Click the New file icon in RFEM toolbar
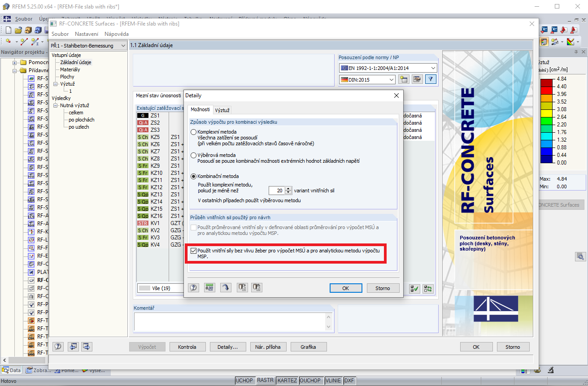 point(8,30)
